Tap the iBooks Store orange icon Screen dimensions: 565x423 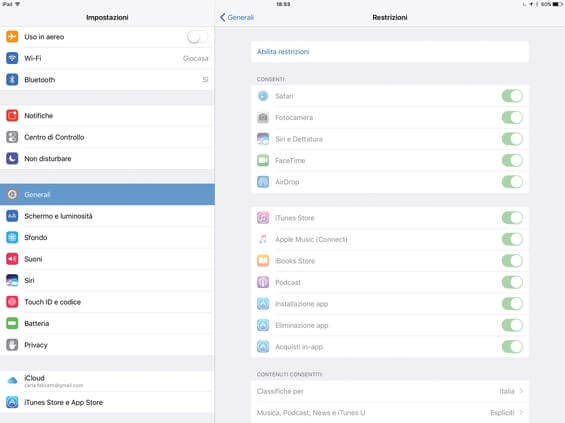[x=263, y=261]
